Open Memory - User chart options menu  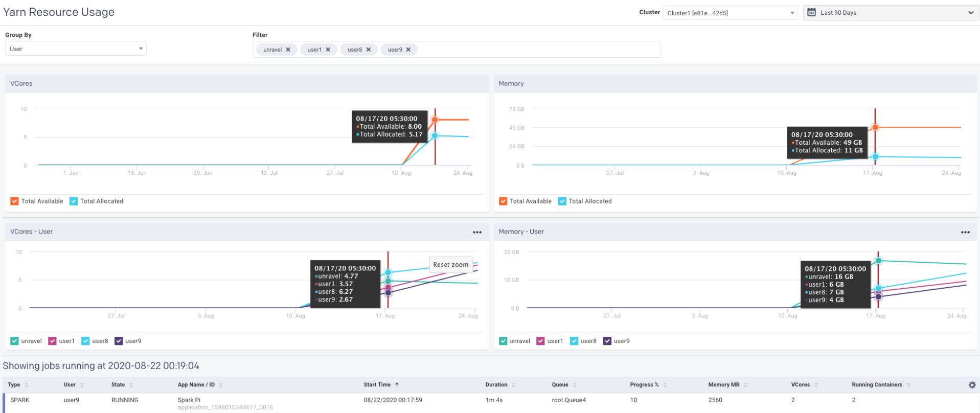tap(965, 232)
